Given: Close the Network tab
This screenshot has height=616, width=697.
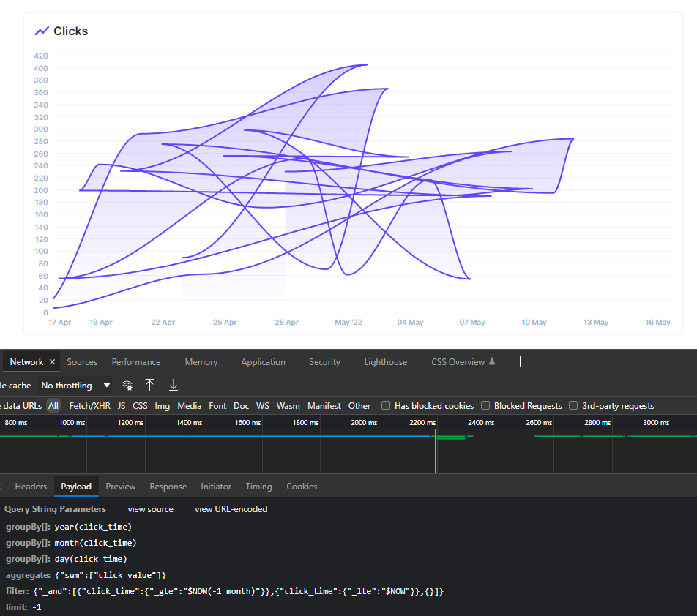Looking at the screenshot, I should [52, 362].
